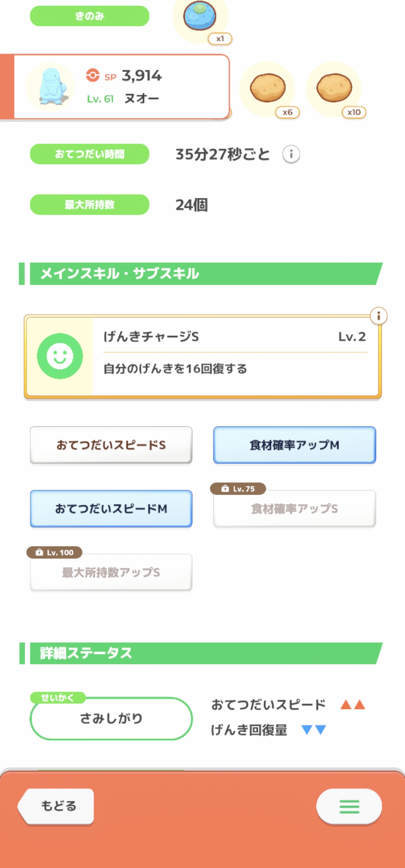Tap the green smiley skill icon
The width and height of the screenshot is (405, 868).
(60, 356)
